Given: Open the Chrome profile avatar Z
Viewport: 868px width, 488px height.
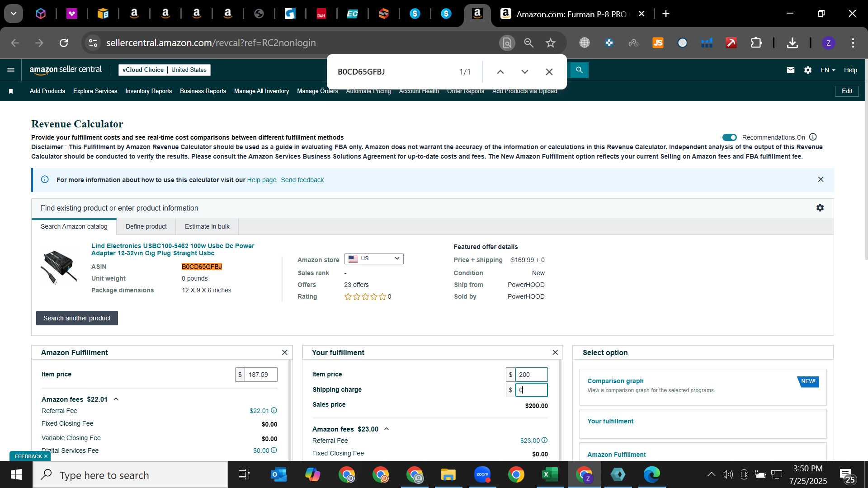Looking at the screenshot, I should (828, 43).
